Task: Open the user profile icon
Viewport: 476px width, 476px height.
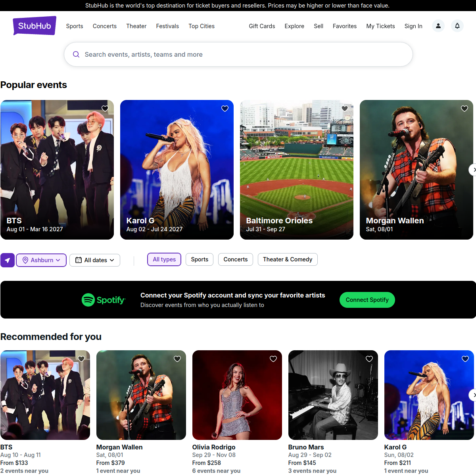Action: [438, 26]
